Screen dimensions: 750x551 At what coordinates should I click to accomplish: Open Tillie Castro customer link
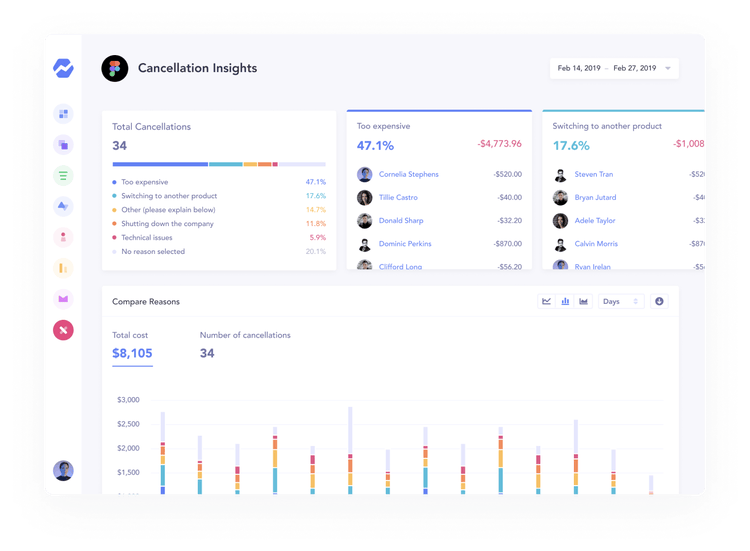[x=398, y=197]
